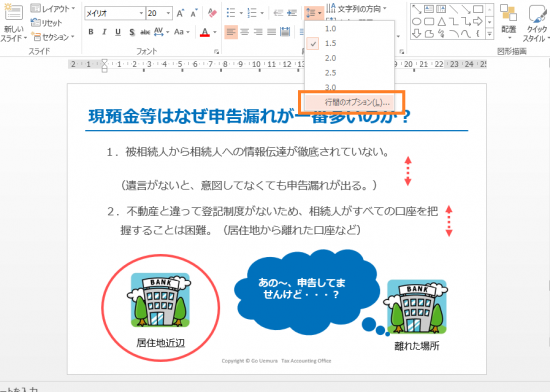
Task: Toggle Underline formatting button
Action: coord(118,32)
